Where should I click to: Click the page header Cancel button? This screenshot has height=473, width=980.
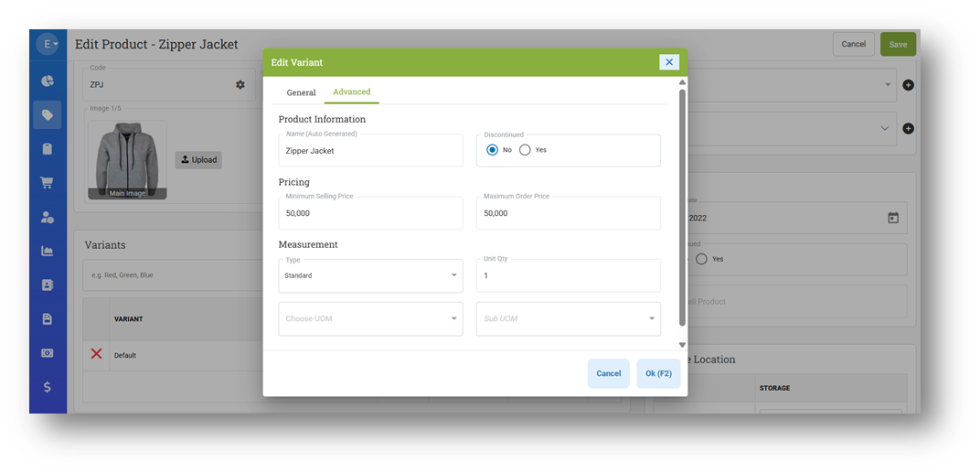(853, 45)
